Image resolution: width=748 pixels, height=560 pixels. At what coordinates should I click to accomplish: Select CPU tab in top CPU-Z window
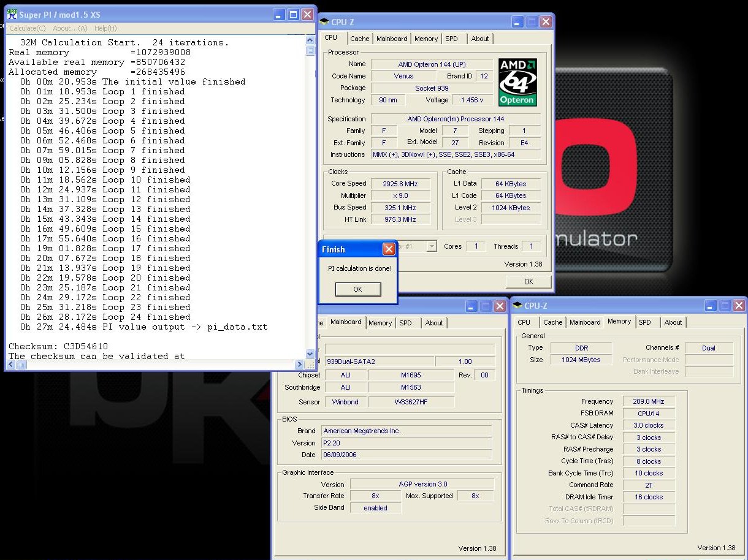[x=331, y=38]
